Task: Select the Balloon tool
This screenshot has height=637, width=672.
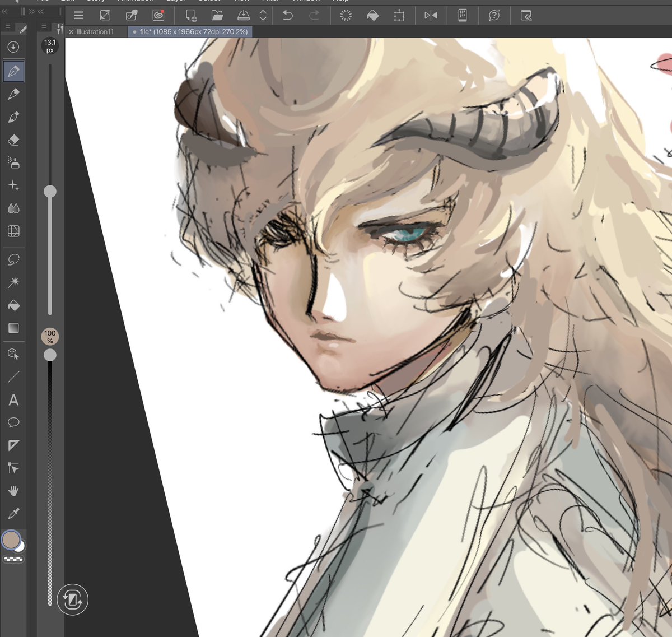Action: 13,422
